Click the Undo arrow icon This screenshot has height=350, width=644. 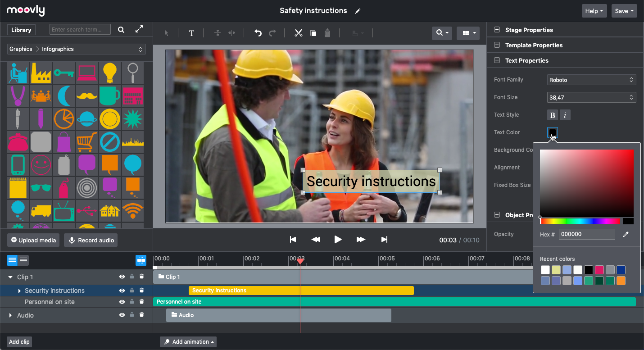[x=258, y=33]
